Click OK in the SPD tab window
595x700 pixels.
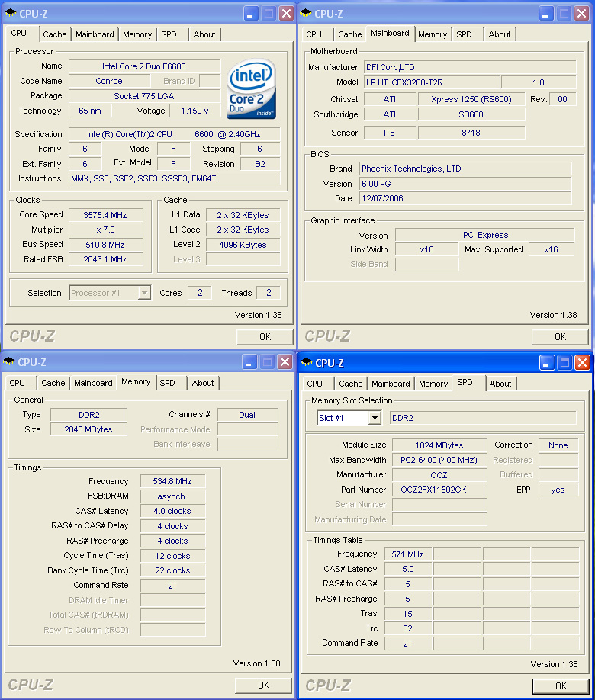tap(561, 686)
